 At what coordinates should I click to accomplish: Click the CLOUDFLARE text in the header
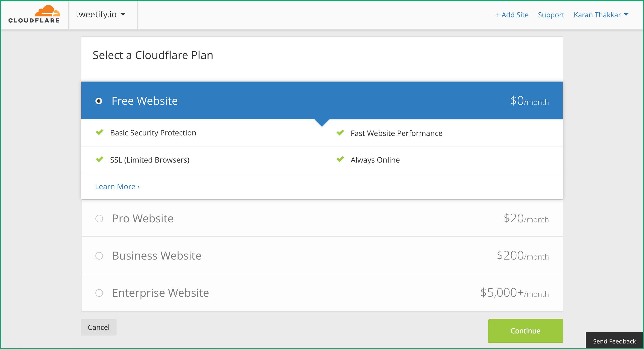[x=34, y=20]
